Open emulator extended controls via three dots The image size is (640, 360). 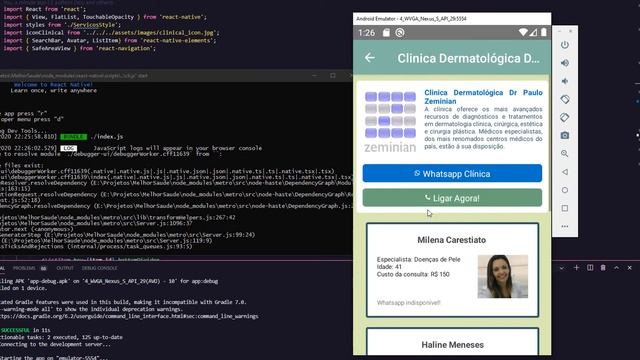click(x=565, y=226)
